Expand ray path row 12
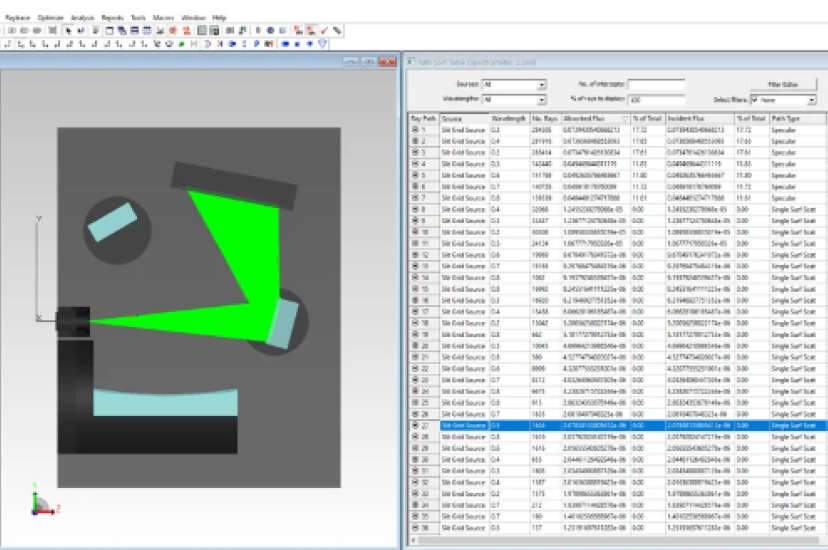The image size is (828, 550). click(415, 255)
